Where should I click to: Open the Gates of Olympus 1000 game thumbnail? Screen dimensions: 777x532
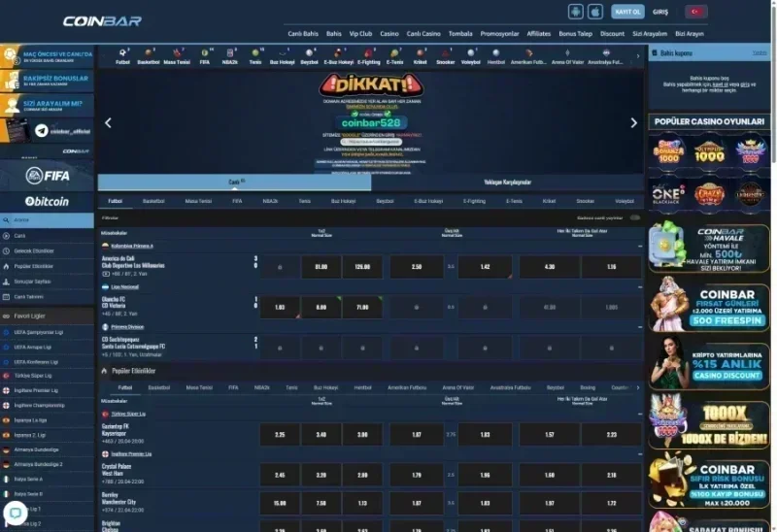709,151
